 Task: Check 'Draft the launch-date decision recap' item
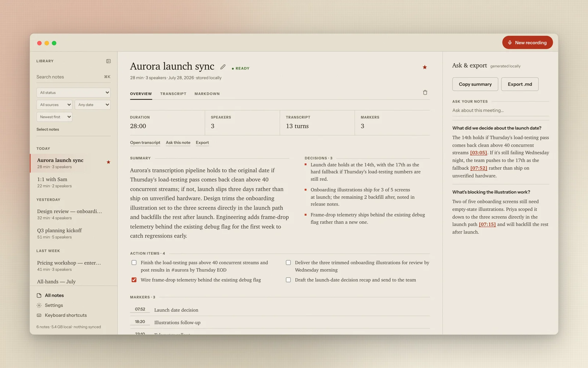click(288, 280)
